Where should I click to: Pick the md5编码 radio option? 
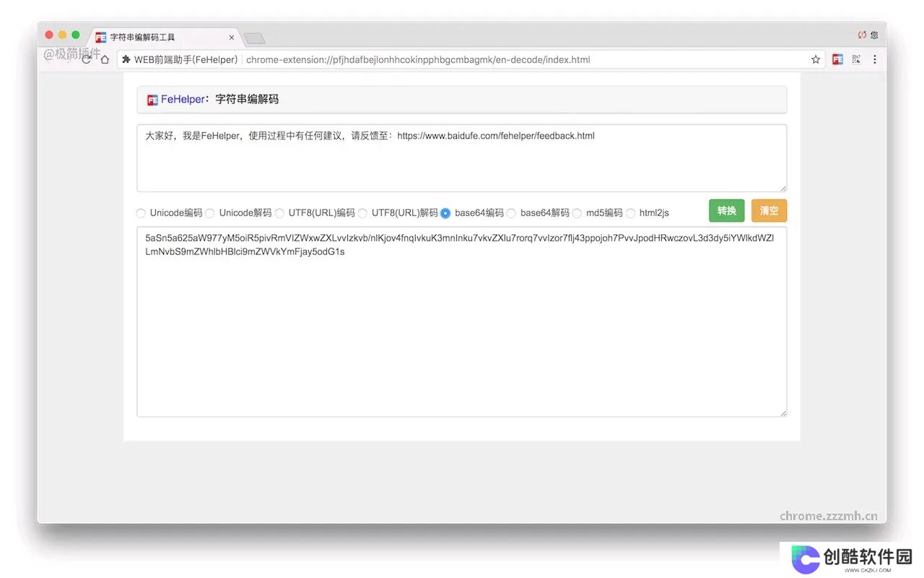click(x=577, y=213)
